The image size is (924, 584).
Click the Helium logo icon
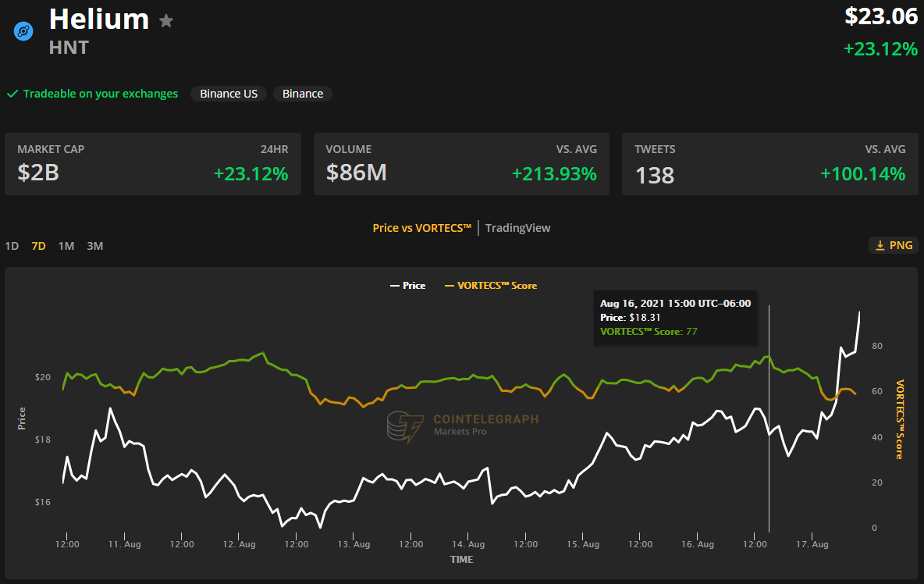[x=23, y=31]
